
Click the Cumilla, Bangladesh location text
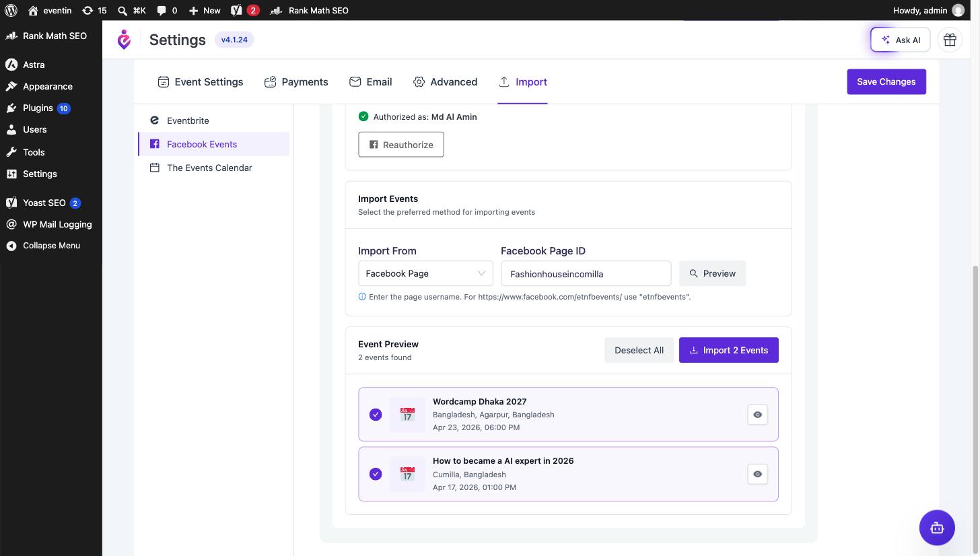pos(469,475)
